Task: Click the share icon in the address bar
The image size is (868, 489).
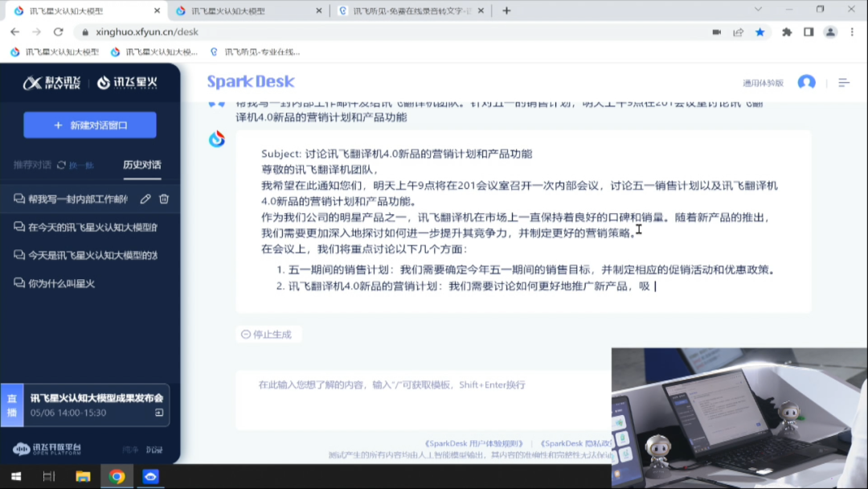Action: 738,32
